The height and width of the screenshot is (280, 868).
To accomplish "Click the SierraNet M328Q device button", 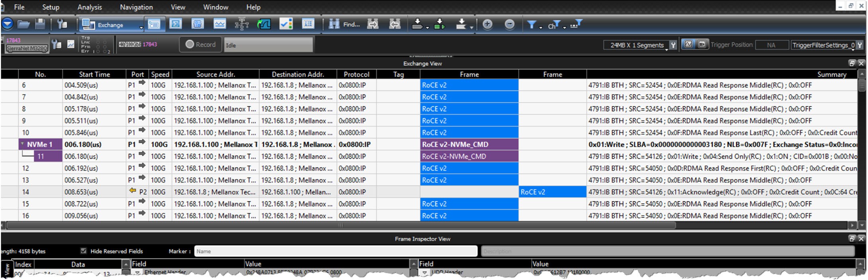I will (x=27, y=48).
